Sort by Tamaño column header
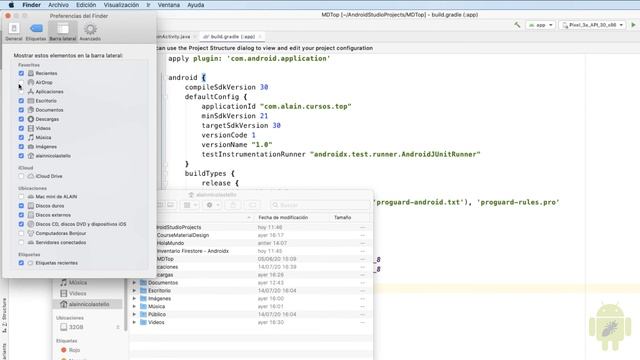 click(342, 218)
